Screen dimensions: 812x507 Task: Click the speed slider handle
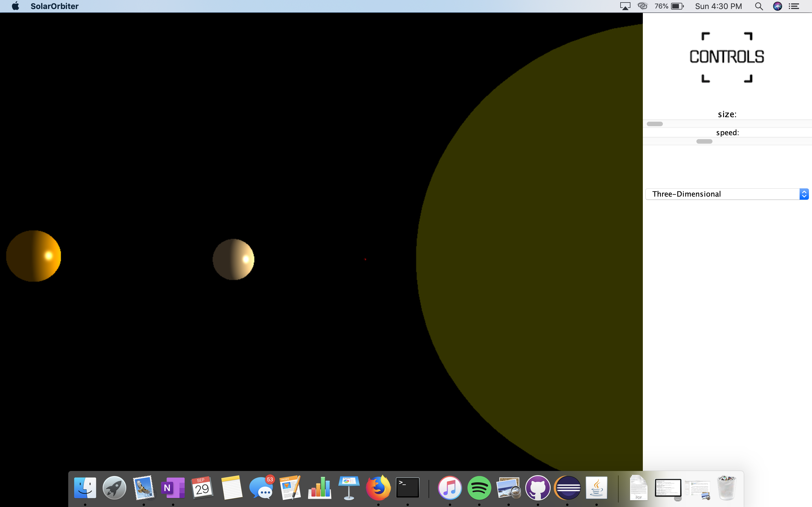[x=704, y=141]
